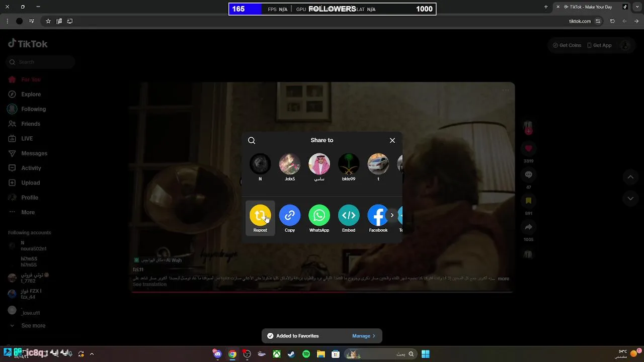Viewport: 644px width, 362px height.
Task: Open the video's three-dot options menu
Action: [x=506, y=90]
